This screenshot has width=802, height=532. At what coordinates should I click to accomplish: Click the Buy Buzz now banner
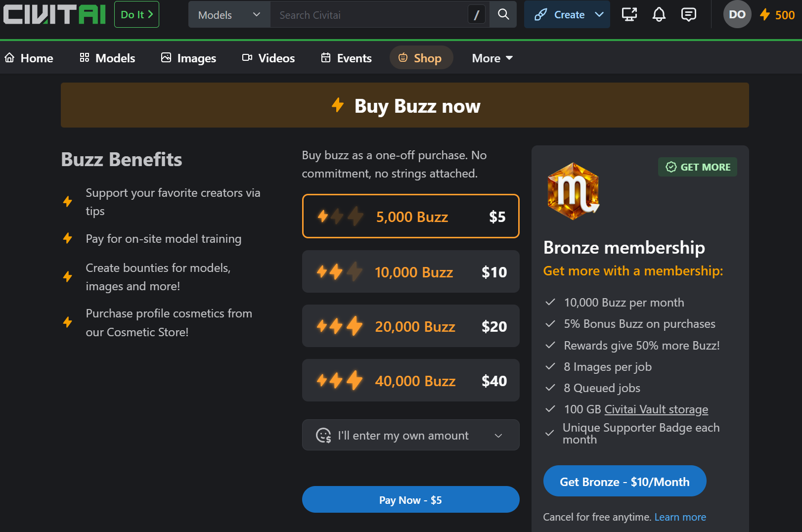[405, 105]
